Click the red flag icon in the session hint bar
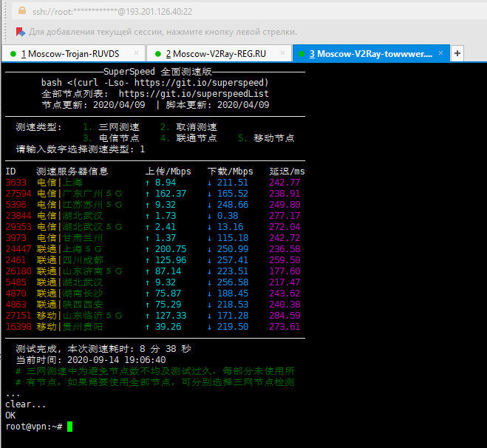Viewport: 487px width, 448px height. (x=19, y=33)
